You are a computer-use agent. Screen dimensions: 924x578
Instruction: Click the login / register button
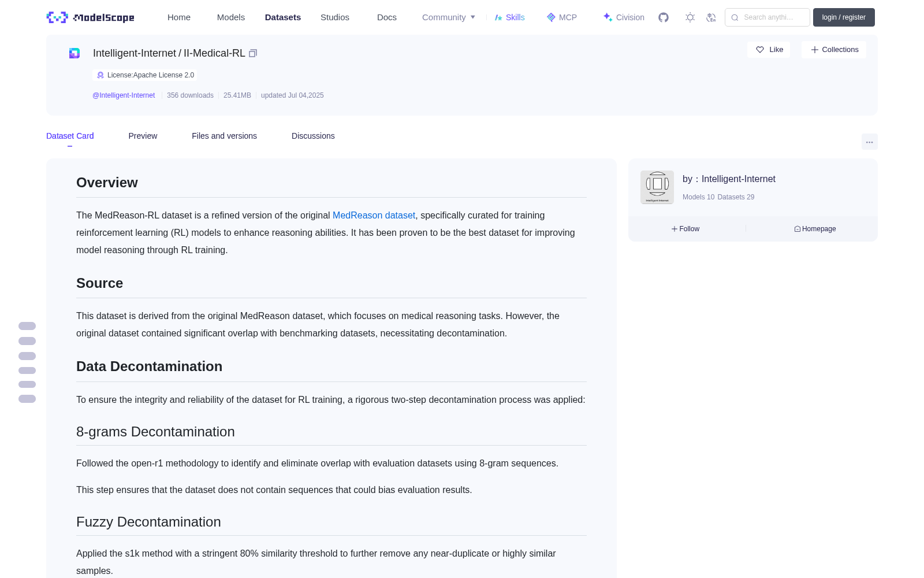pos(844,17)
